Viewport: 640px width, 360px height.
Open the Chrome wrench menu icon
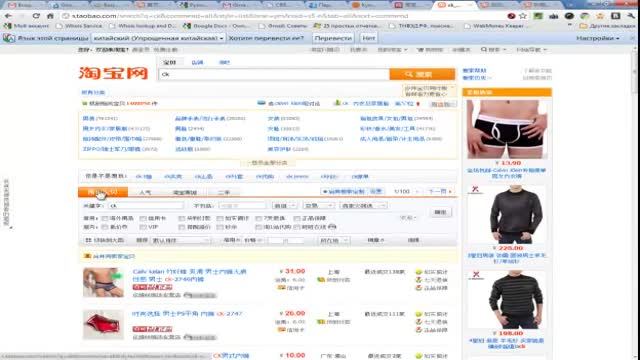point(631,16)
